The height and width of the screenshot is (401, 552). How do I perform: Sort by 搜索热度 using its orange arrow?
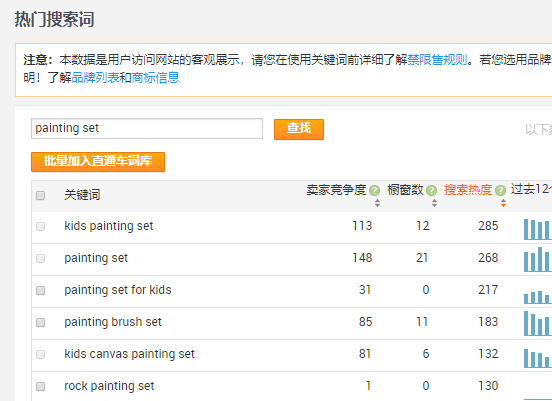(x=503, y=203)
